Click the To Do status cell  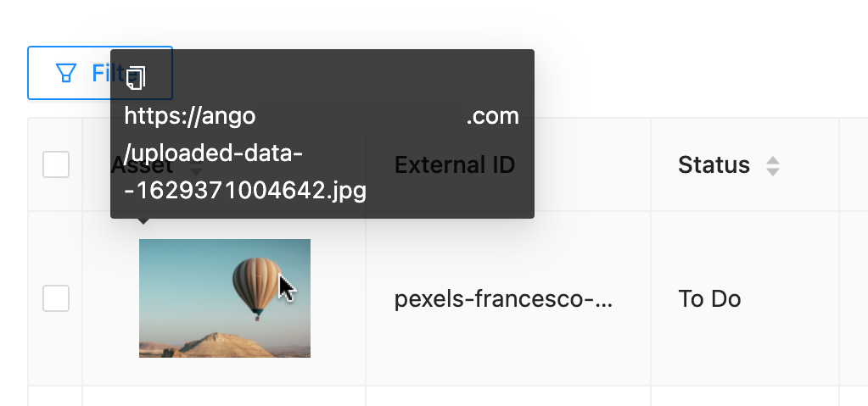click(x=709, y=298)
